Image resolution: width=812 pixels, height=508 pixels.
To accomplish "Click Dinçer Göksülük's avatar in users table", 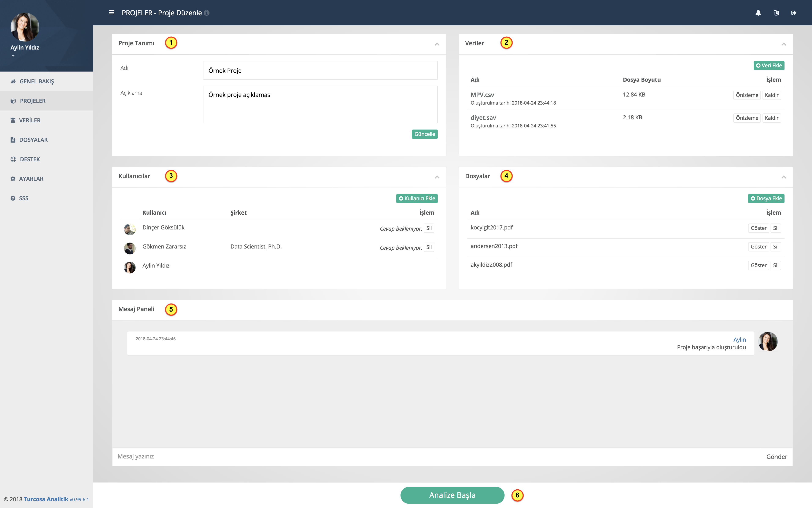I will (x=130, y=229).
